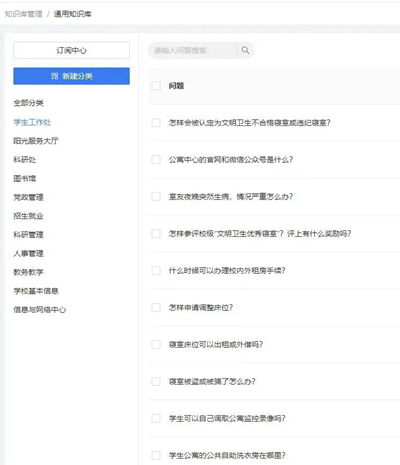Open question 什么时候可以办理校内外租房手续

point(227,270)
